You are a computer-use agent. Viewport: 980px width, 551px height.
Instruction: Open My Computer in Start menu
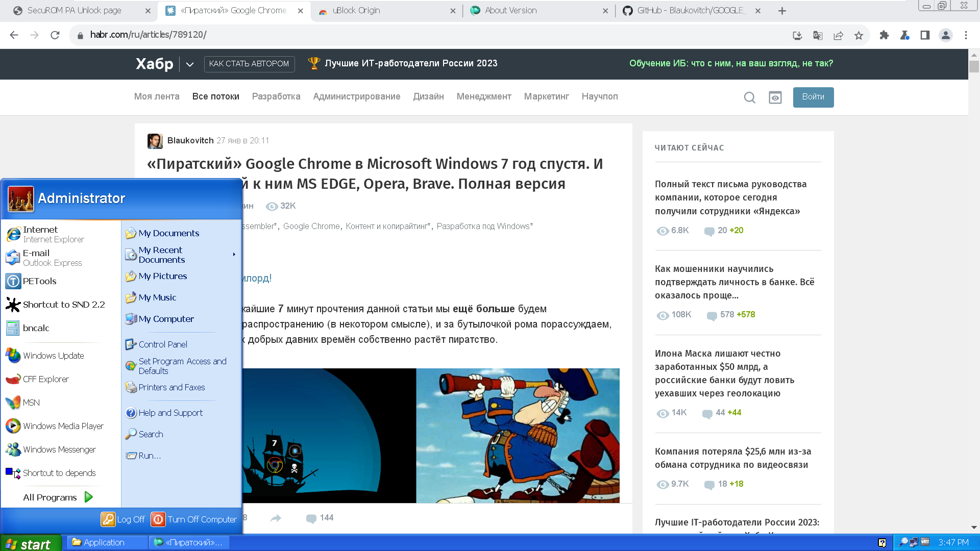pos(181,319)
